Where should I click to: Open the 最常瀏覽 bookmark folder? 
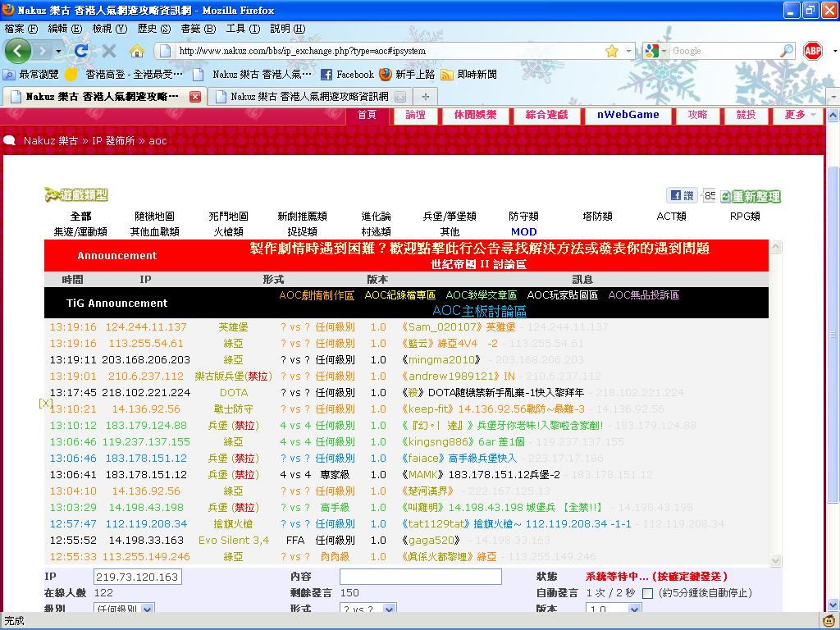tap(31, 75)
